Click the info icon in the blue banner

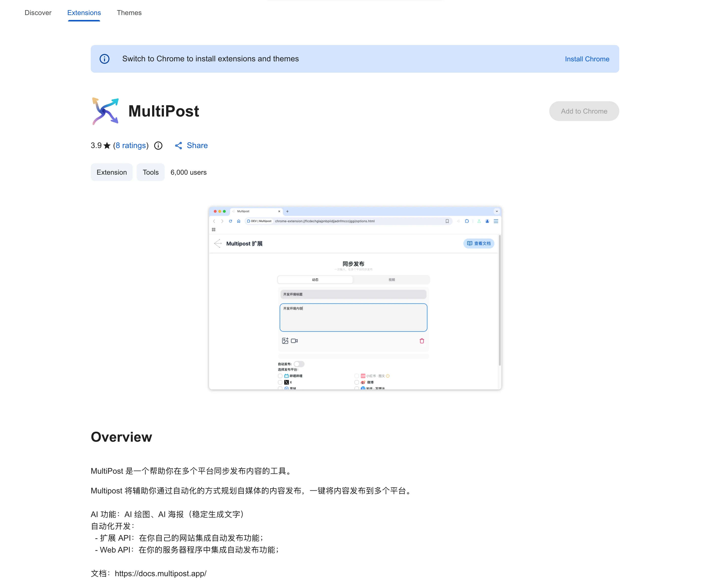pyautogui.click(x=105, y=59)
